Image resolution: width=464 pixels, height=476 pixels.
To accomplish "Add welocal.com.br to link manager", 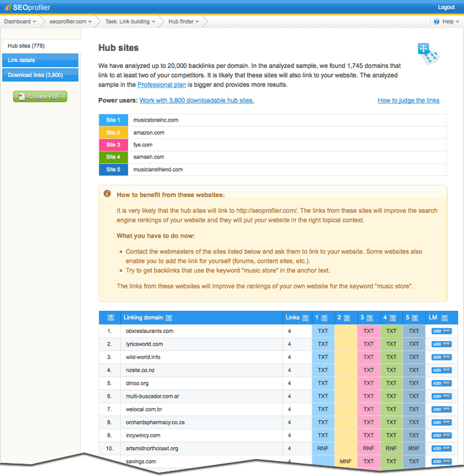I will click(x=442, y=409).
